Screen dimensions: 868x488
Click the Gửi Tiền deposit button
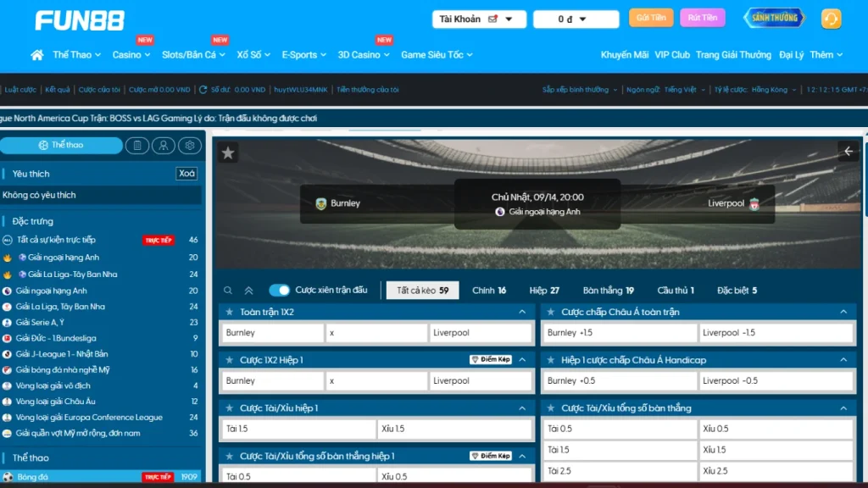pos(650,18)
